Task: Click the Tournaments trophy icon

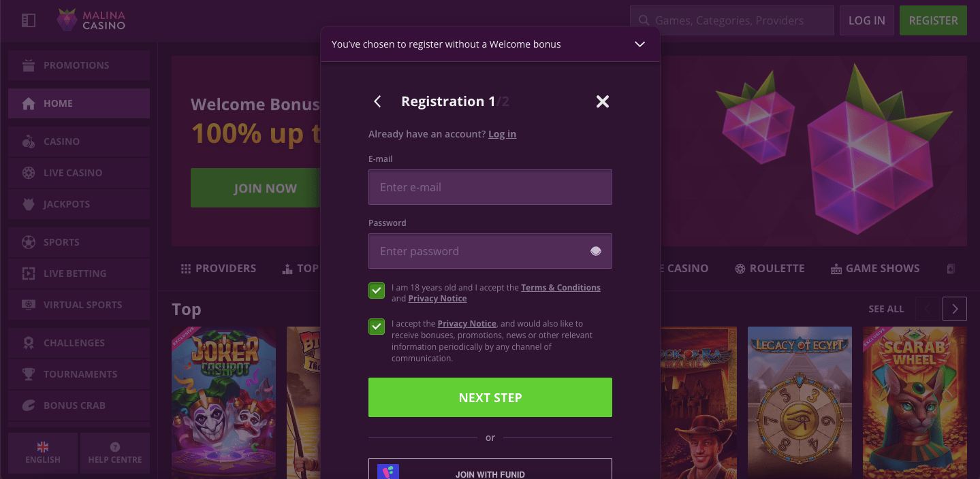Action: [x=29, y=374]
